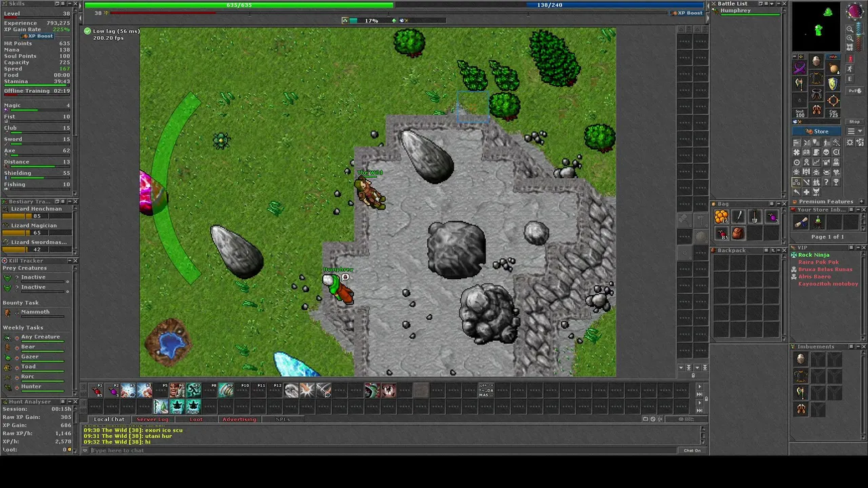Click the axe weapon slot
Viewport: 868px width, 488px height.
click(800, 84)
